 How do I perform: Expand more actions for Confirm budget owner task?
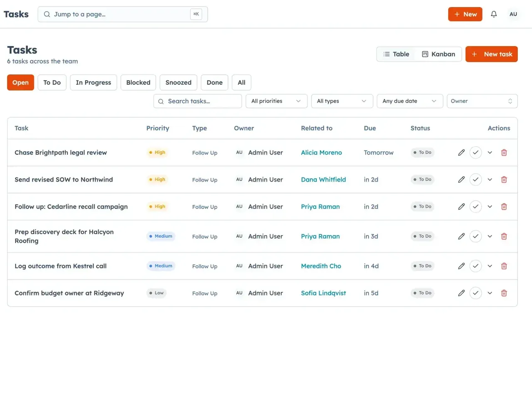pos(490,293)
